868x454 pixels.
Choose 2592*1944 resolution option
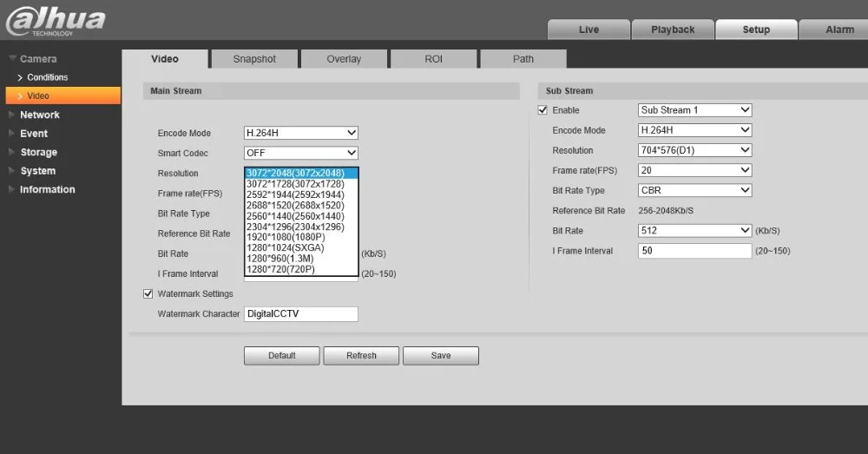301,194
